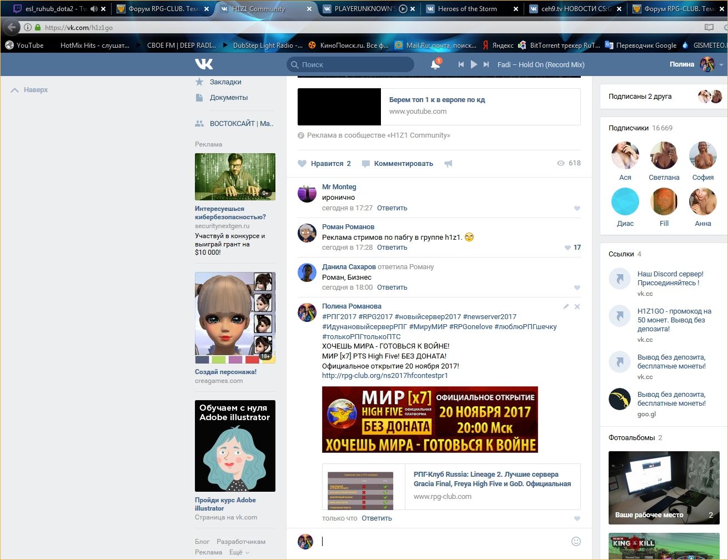Like Mr Monteg's comment

[x=577, y=208]
